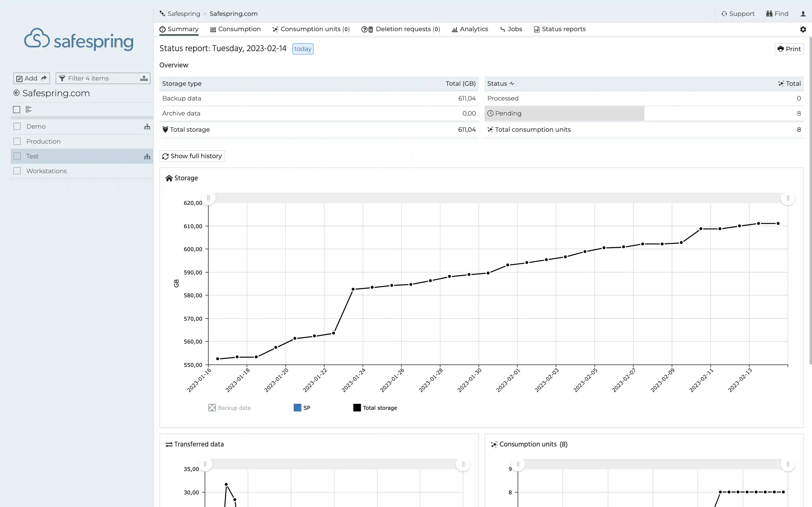The height and width of the screenshot is (507, 812).
Task: Check the Workstations checkbox
Action: click(x=17, y=171)
